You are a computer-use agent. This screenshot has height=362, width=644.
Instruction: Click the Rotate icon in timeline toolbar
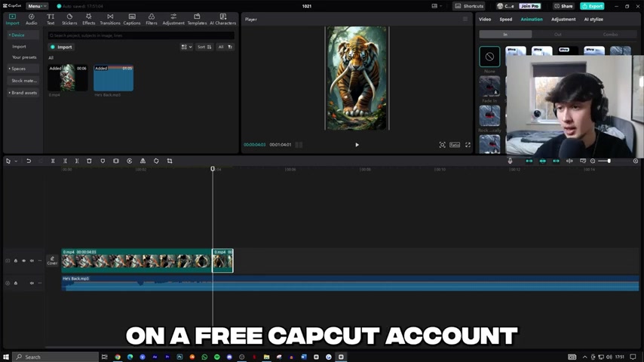click(156, 161)
